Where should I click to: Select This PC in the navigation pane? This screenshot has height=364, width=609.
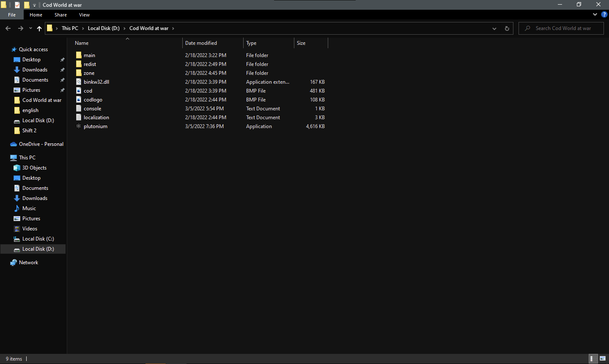pyautogui.click(x=27, y=158)
